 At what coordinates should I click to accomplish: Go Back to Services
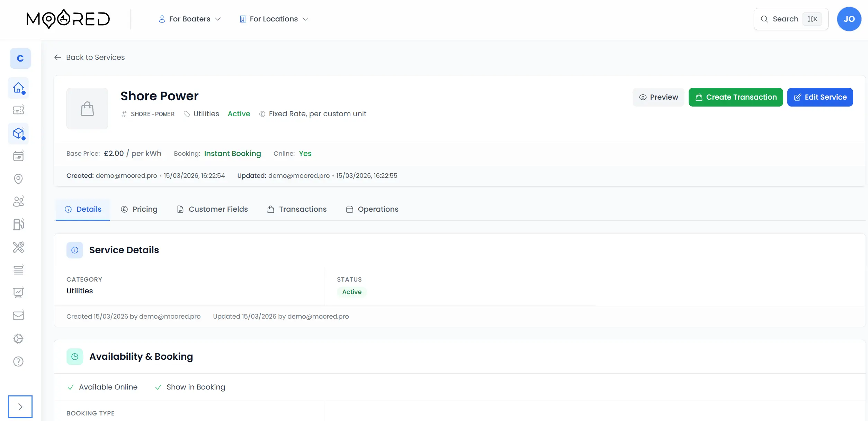pos(89,57)
